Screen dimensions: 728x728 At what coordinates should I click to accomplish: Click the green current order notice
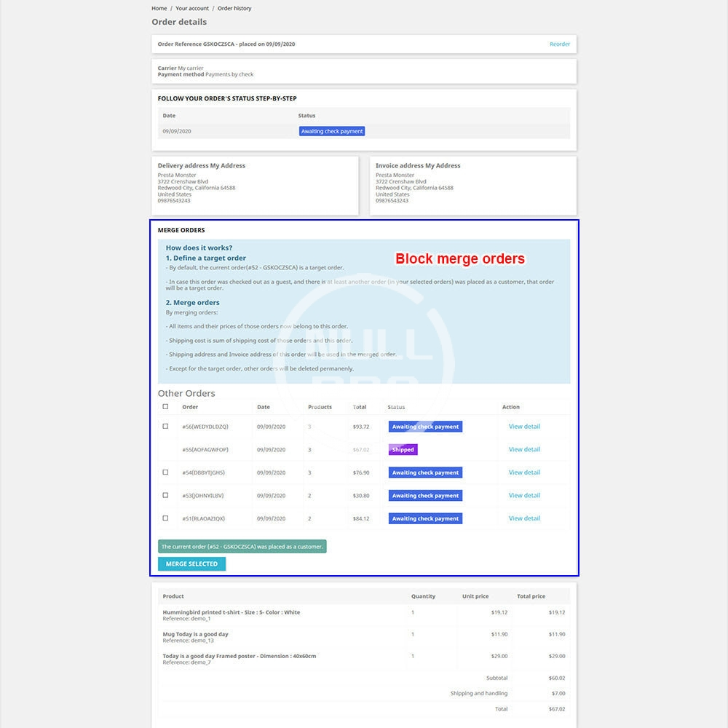click(x=242, y=546)
